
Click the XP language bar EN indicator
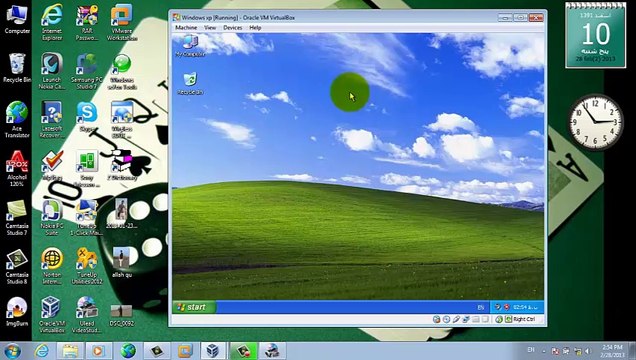pos(481,307)
